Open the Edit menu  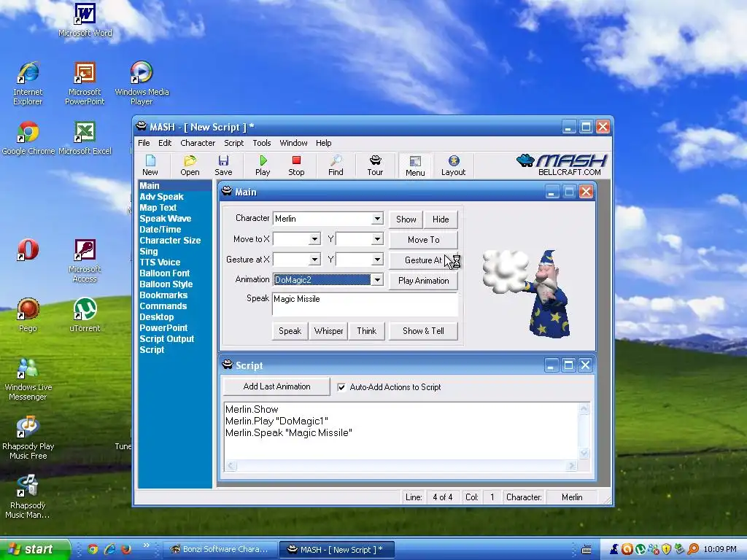[x=165, y=143]
